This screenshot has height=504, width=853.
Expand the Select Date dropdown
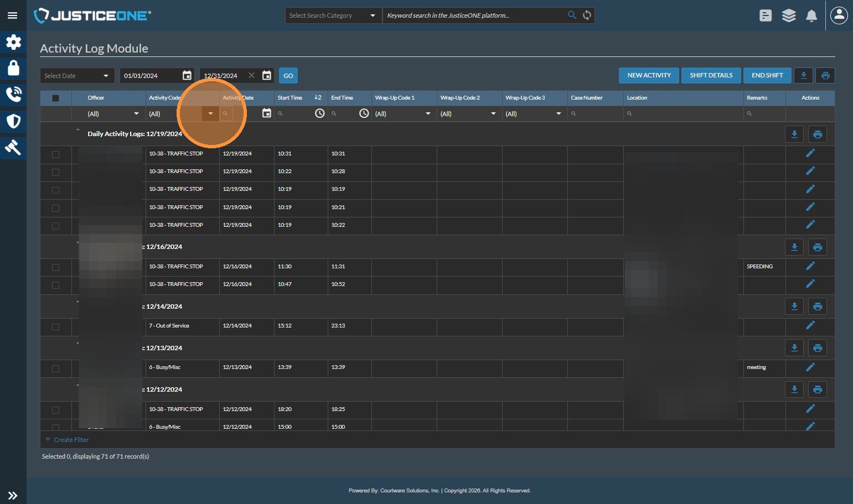coord(77,76)
